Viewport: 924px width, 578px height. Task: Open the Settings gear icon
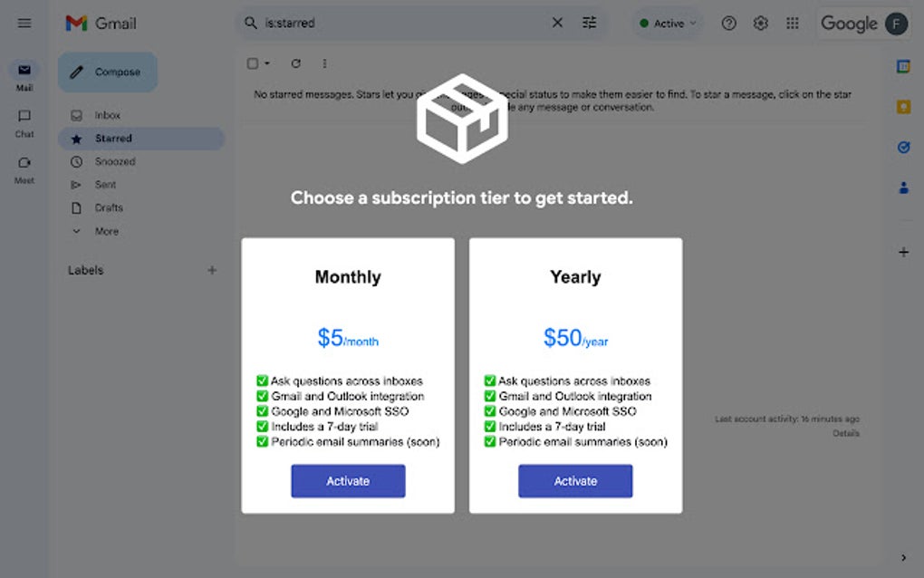coord(760,24)
